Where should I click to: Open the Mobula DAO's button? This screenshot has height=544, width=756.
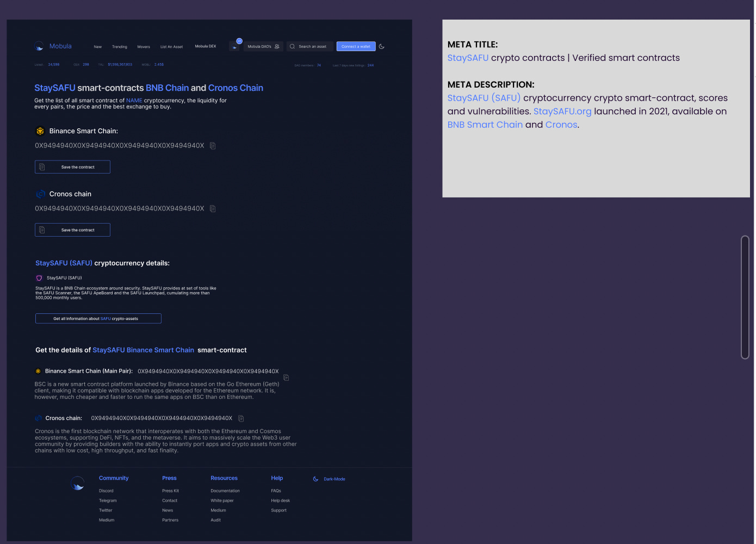coord(263,47)
